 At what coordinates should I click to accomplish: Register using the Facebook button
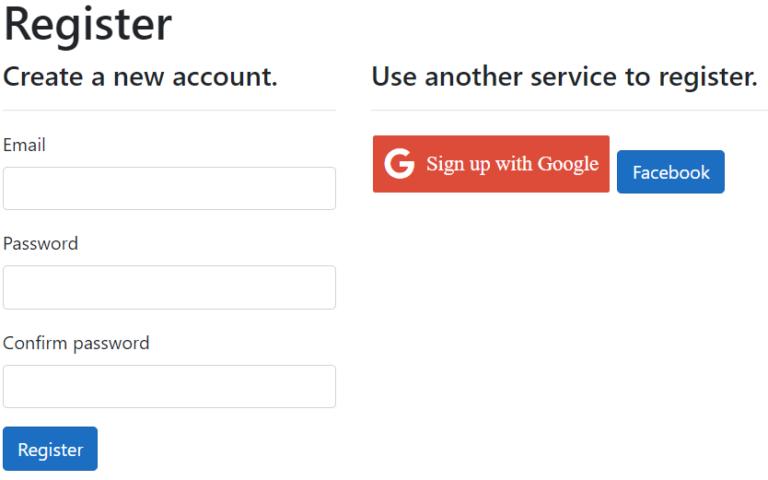click(x=670, y=172)
